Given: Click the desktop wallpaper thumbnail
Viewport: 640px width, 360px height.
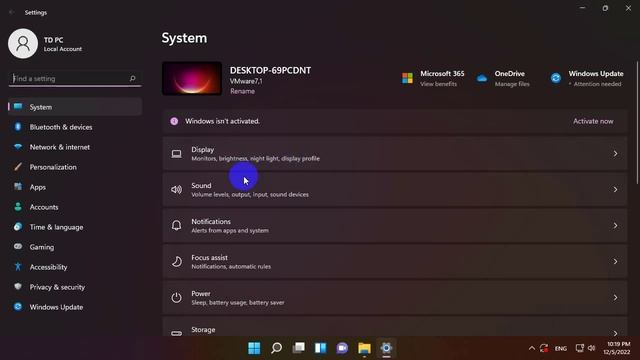Looking at the screenshot, I should pos(192,78).
